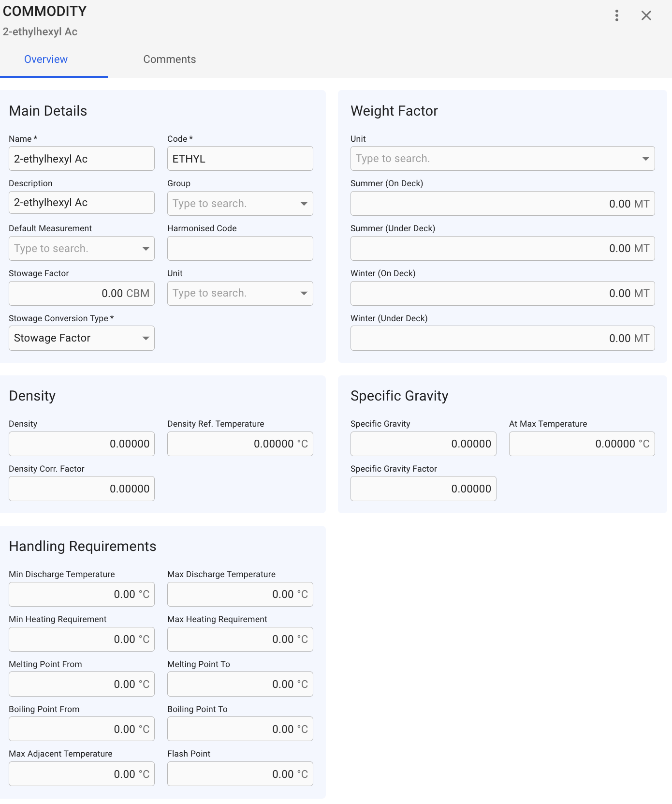Edit the Stowage Factor CBM field
Viewport: 672px width, 804px height.
pyautogui.click(x=81, y=293)
